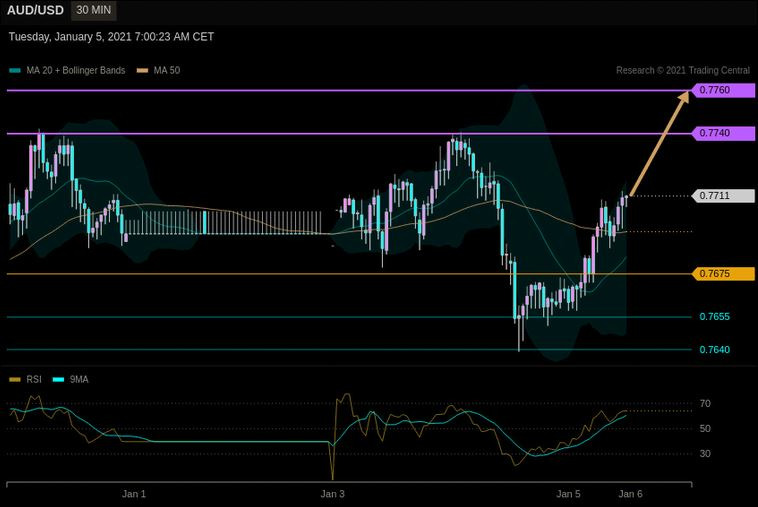
Task: Click the cyan 9MA legend swatch
Action: pos(58,379)
